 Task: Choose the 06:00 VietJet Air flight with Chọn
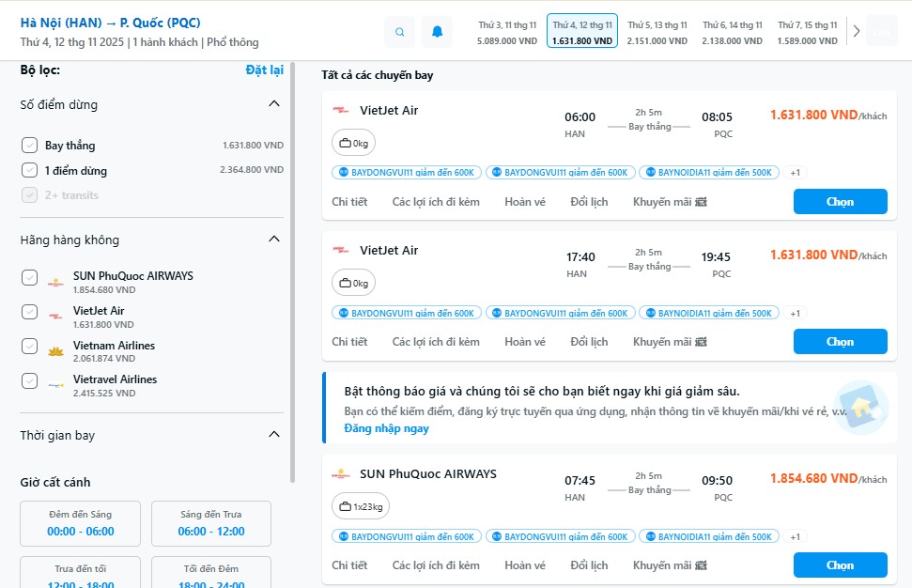[x=841, y=202]
